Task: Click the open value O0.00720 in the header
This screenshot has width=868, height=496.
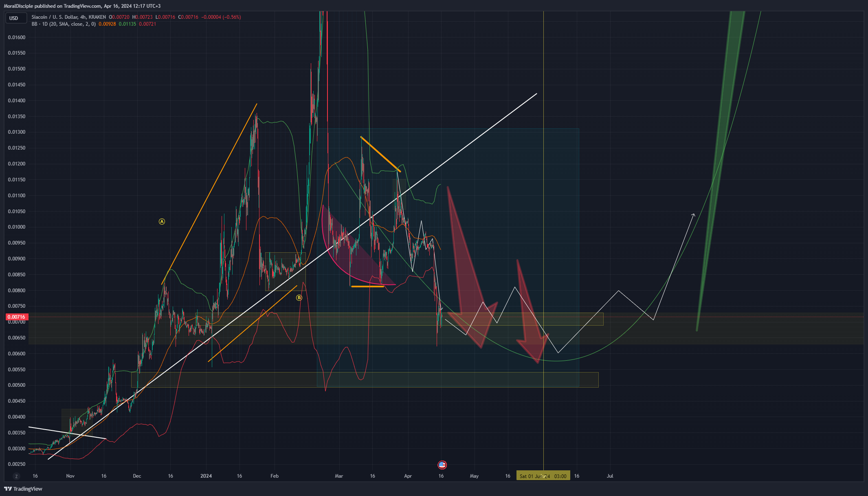Action: click(119, 17)
